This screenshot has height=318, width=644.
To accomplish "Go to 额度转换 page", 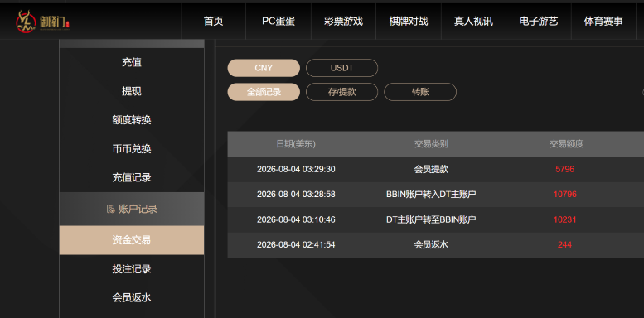I will pyautogui.click(x=132, y=120).
